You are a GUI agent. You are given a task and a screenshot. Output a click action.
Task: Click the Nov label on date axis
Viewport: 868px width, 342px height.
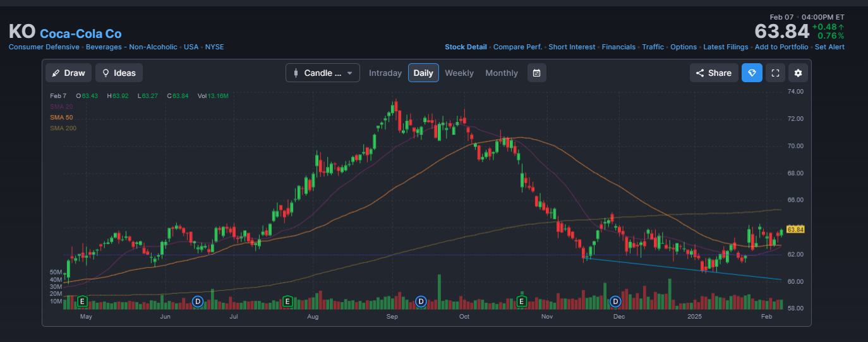tap(548, 316)
